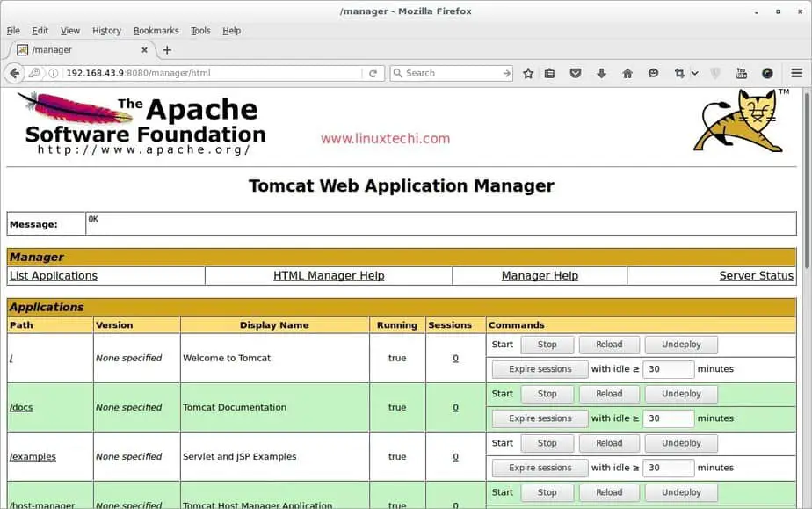
Task: Click idle minutes field for Tomcat Documentation
Action: click(x=668, y=418)
